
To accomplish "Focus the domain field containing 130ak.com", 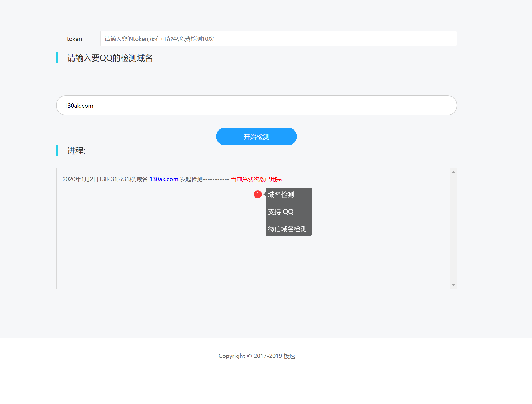I will 256,106.
